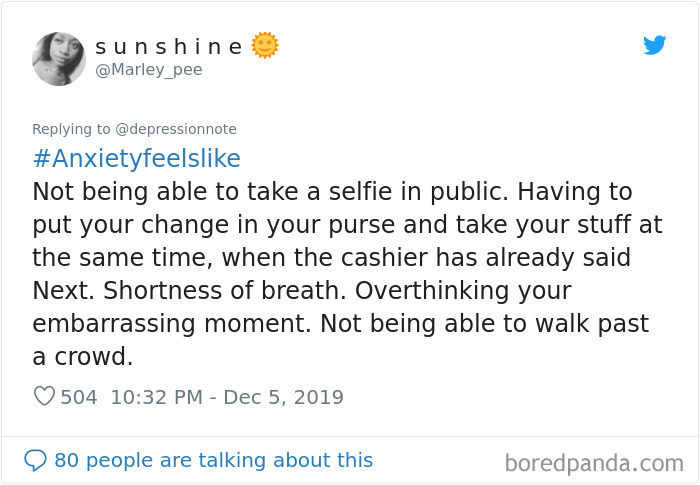This screenshot has height=485, width=700.
Task: Click the final tweet line "a crowd."
Action: coord(82,357)
